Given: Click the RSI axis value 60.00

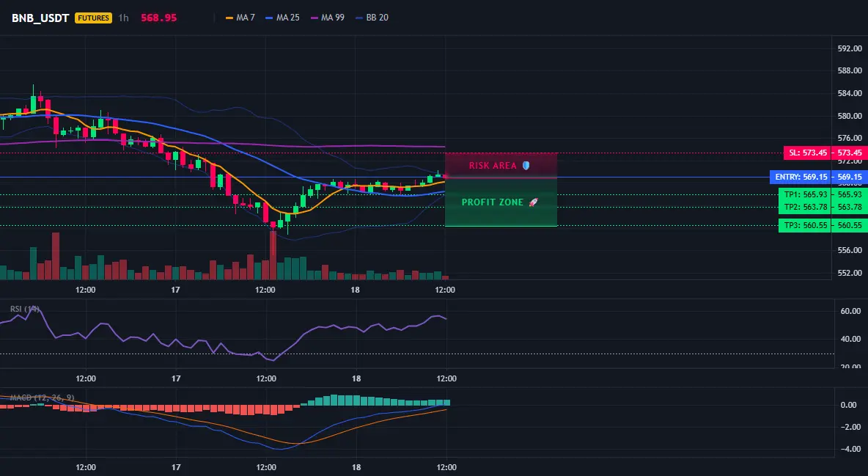Looking at the screenshot, I should 850,312.
